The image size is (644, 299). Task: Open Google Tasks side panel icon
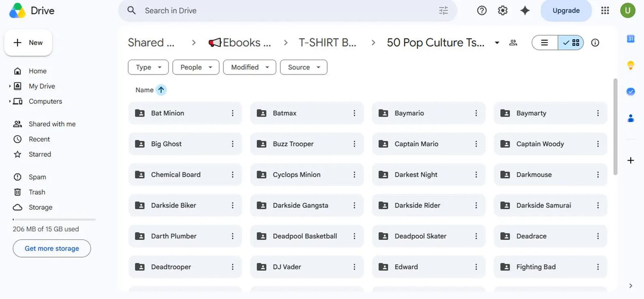click(631, 91)
